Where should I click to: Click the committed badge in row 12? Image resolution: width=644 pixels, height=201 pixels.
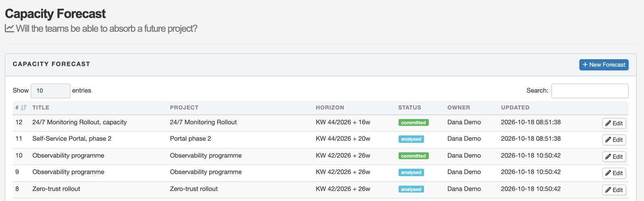[x=413, y=123]
